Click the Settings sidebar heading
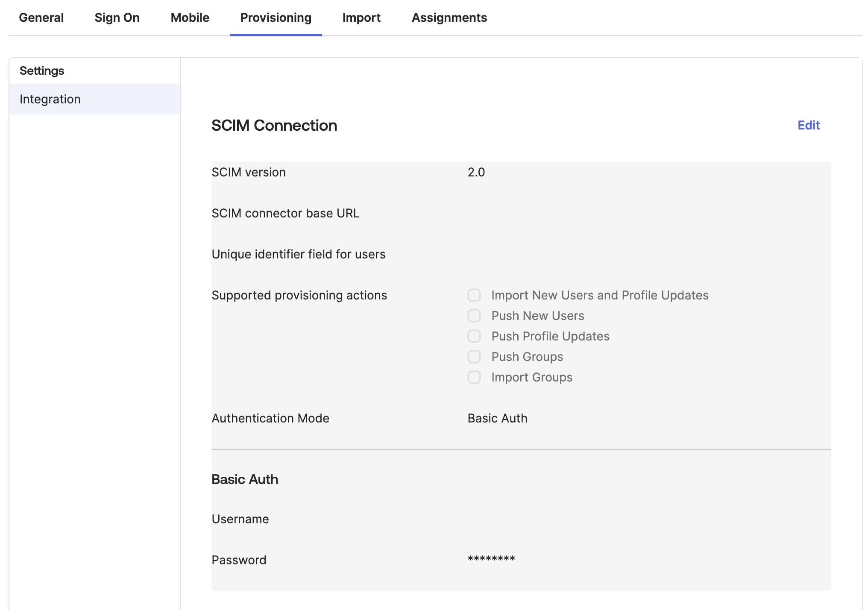 click(42, 71)
